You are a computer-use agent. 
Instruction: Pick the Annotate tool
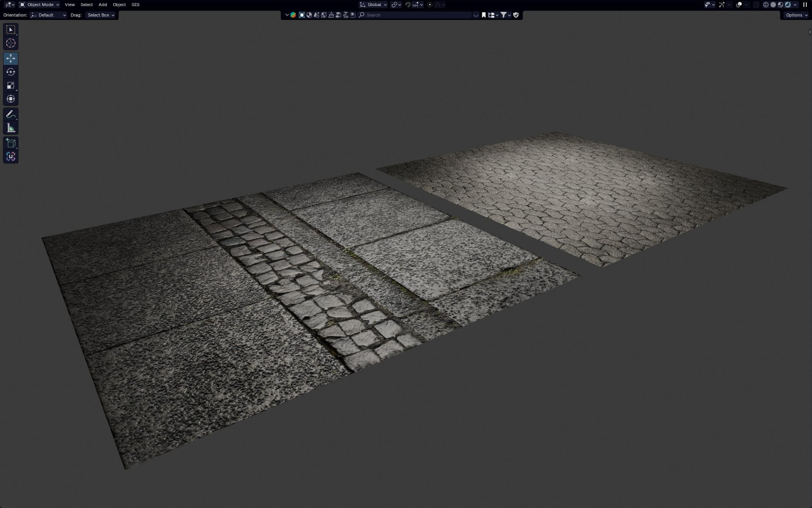click(11, 115)
